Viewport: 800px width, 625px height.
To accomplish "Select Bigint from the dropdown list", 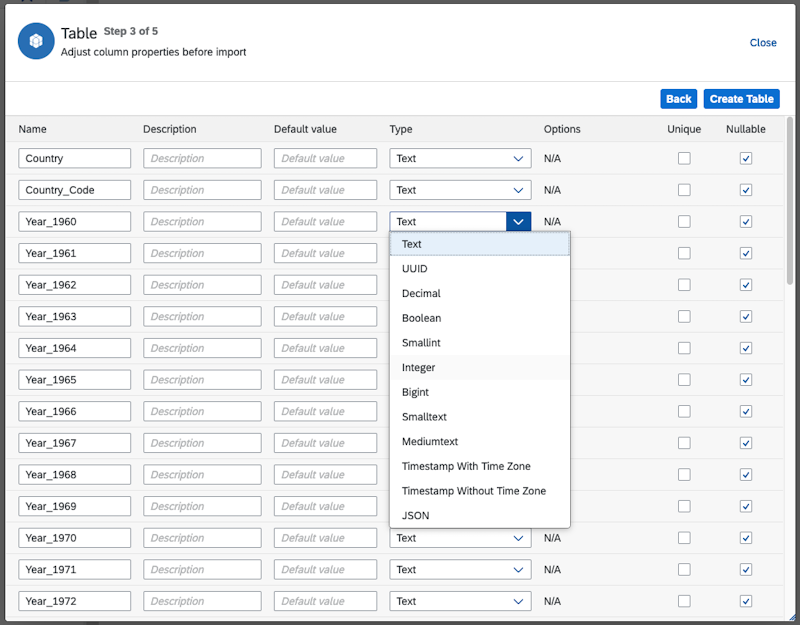I will coord(480,392).
